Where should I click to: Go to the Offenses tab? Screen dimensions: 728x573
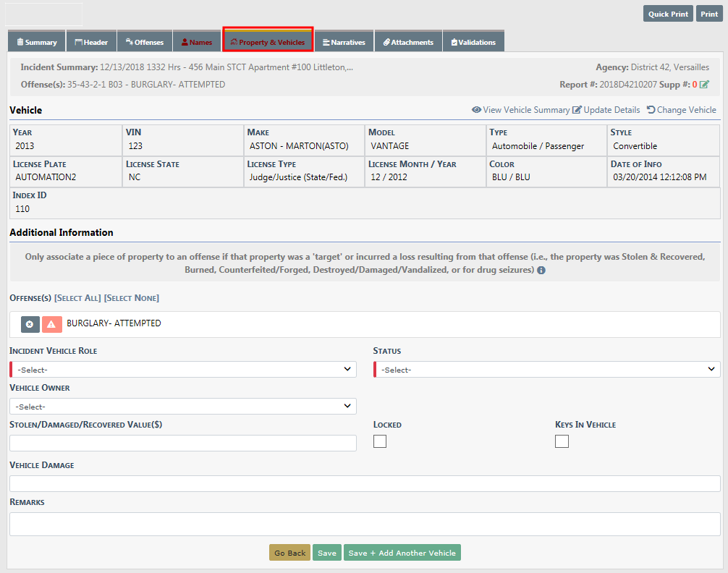pyautogui.click(x=145, y=42)
